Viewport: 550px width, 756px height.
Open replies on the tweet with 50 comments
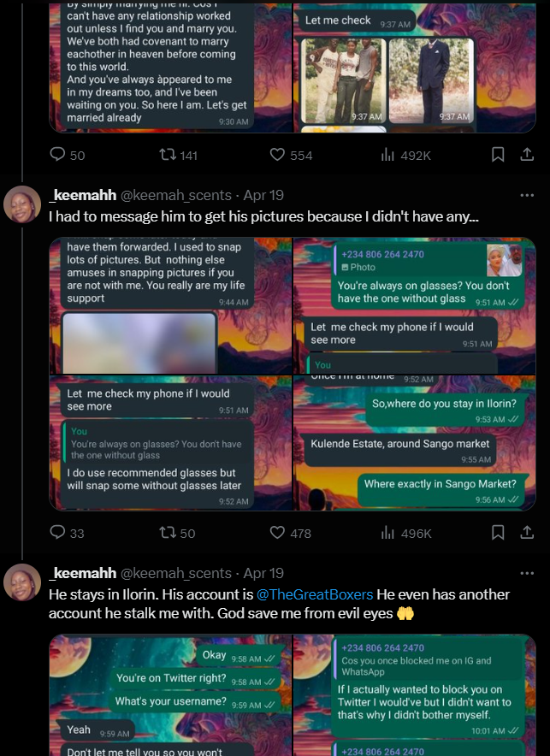pyautogui.click(x=68, y=155)
